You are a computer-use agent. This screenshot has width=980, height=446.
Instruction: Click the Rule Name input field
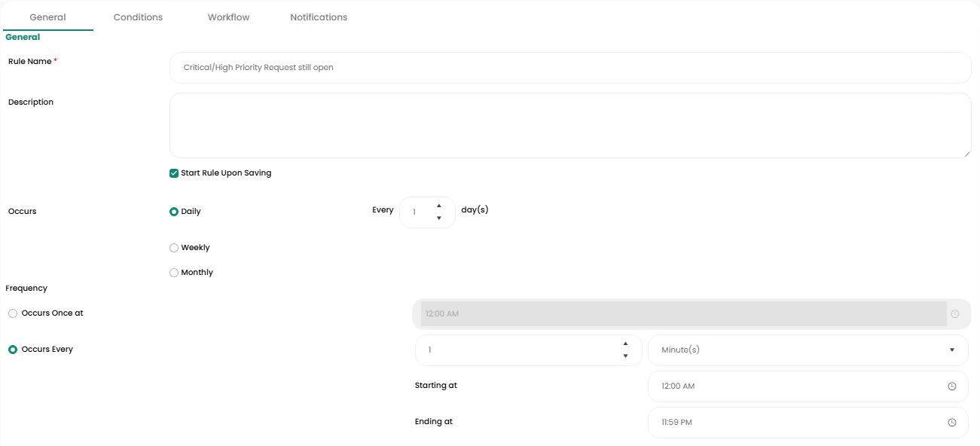pos(569,68)
